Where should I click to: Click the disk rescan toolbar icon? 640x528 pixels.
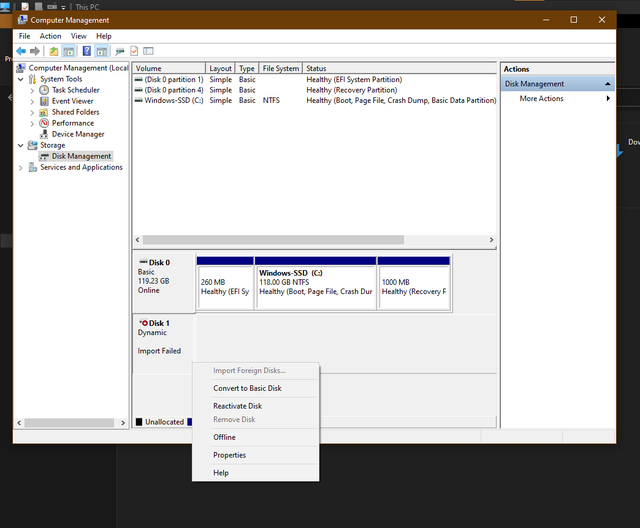pos(120,51)
